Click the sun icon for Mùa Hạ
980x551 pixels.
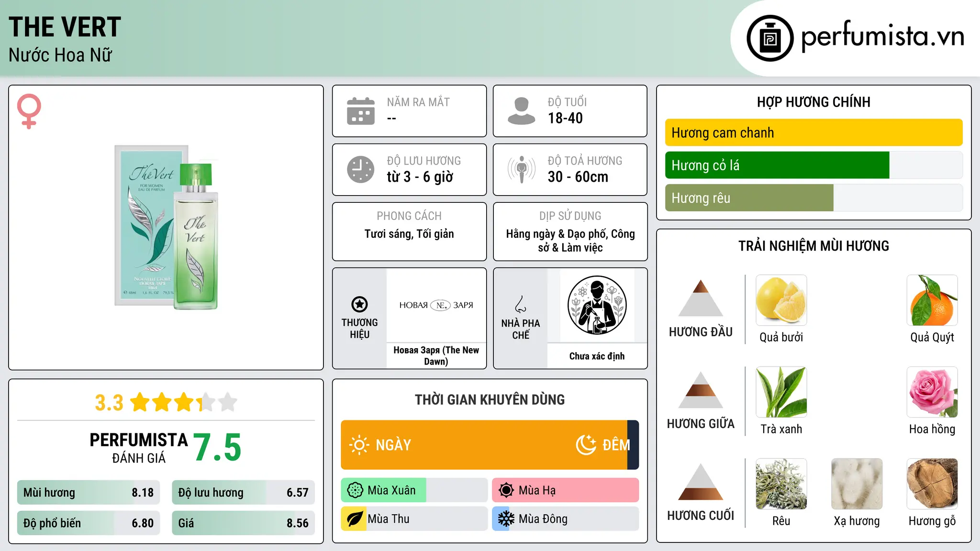[506, 490]
